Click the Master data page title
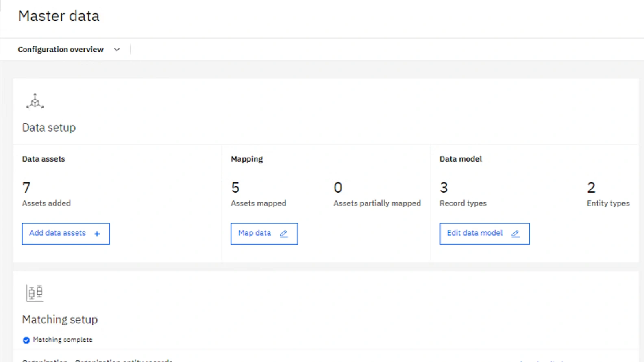 (x=59, y=16)
